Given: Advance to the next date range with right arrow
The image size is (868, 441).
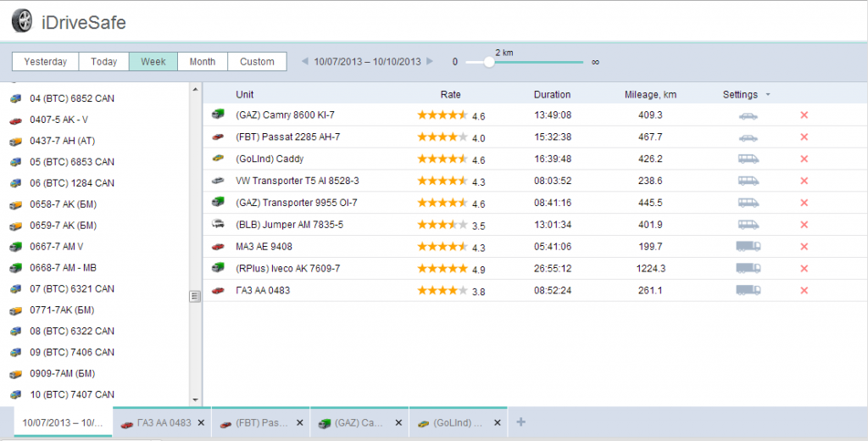Looking at the screenshot, I should 430,62.
